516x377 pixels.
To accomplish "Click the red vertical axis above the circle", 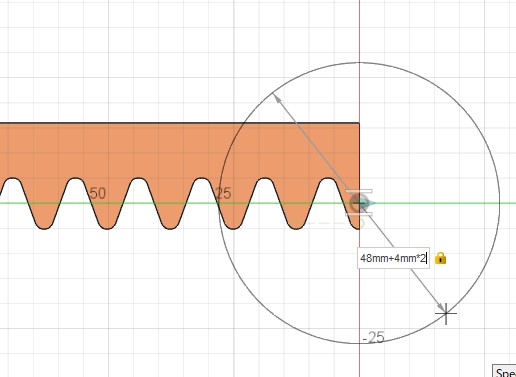I will (359, 31).
